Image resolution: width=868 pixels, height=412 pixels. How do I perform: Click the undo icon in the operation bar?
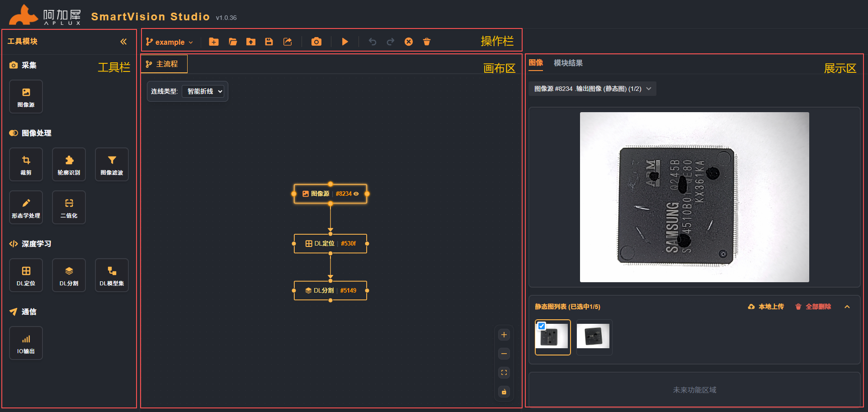click(372, 42)
